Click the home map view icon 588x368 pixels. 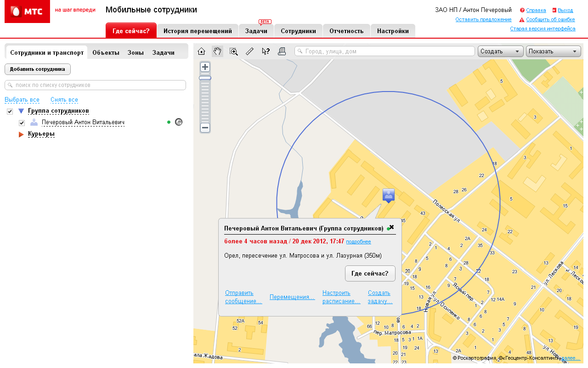[201, 52]
